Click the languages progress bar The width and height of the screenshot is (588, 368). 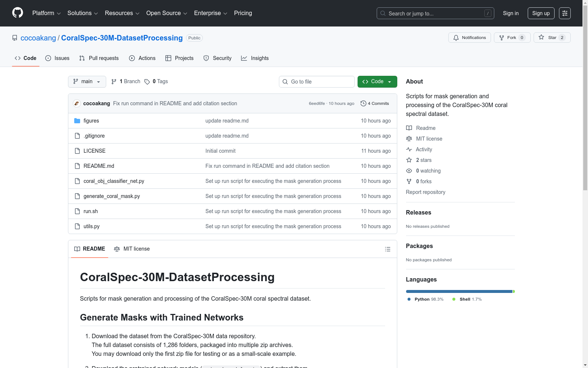(x=460, y=291)
